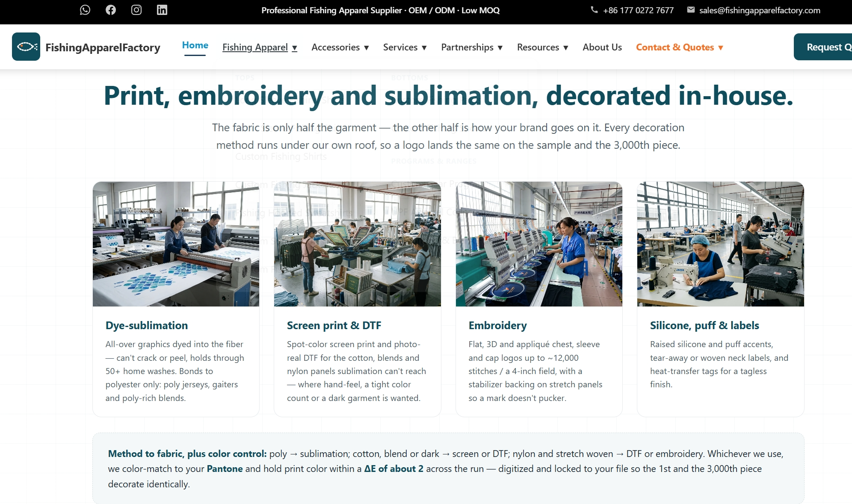
Task: Click the Dye-sublimation printing photo
Action: tap(176, 244)
